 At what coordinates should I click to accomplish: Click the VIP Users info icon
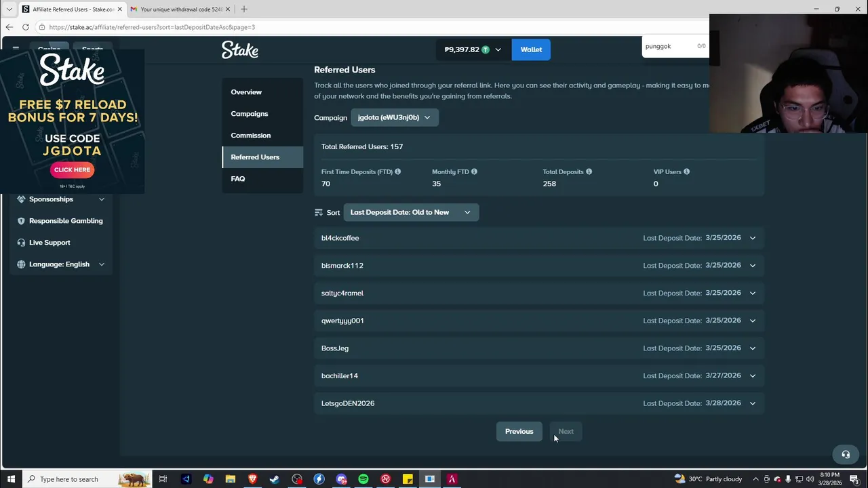pyautogui.click(x=686, y=171)
